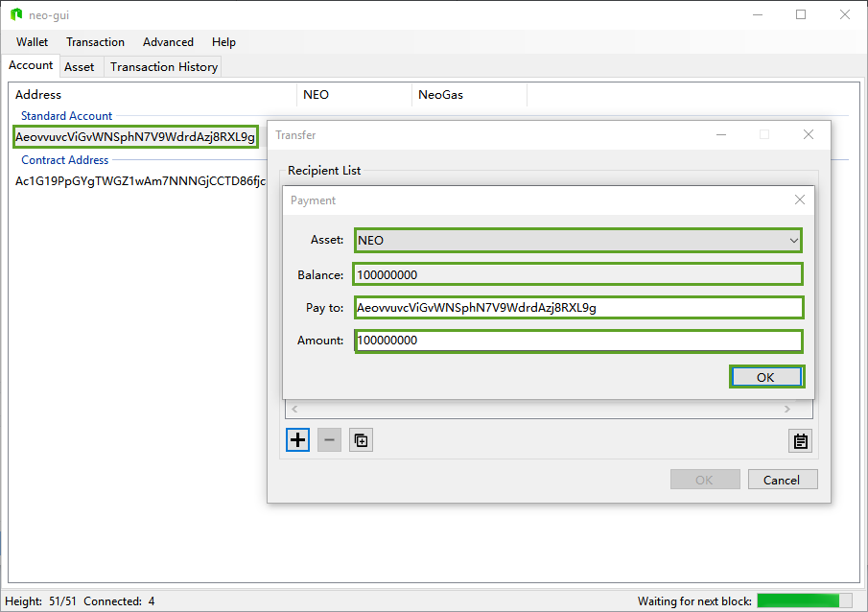Close the Transfer window
The height and width of the screenshot is (612, 868).
click(809, 134)
